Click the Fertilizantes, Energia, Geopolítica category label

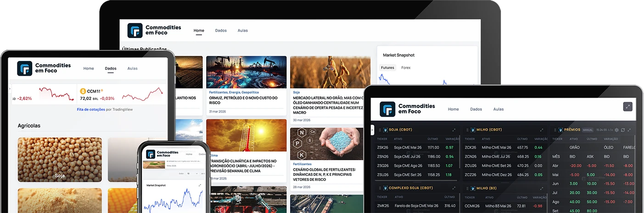point(234,92)
